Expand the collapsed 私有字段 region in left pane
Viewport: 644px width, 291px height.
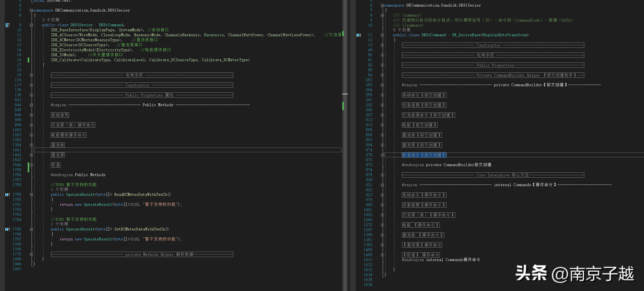[31, 75]
